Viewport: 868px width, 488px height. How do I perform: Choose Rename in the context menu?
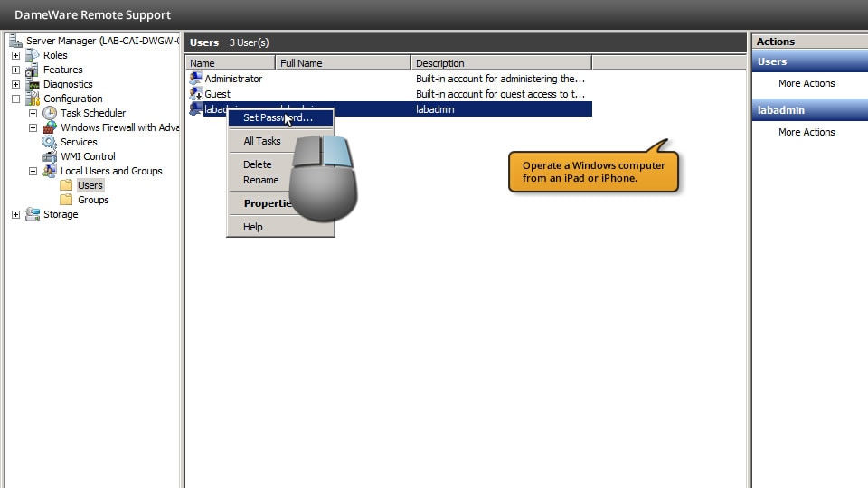point(280,180)
